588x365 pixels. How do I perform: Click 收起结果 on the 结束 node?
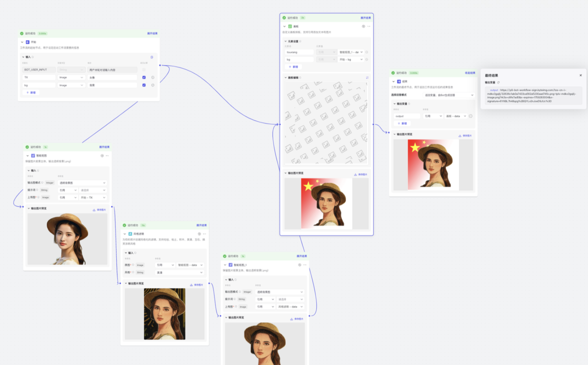tap(470, 73)
